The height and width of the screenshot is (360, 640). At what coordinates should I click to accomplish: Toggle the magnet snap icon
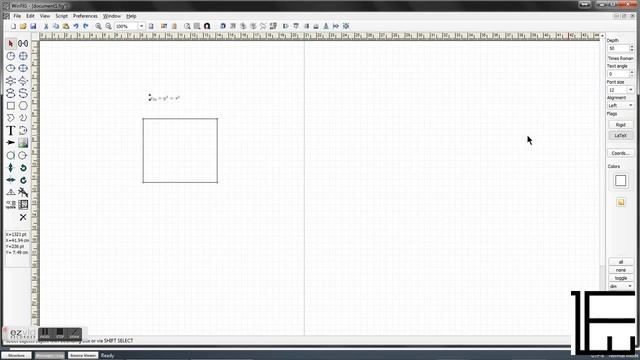(x=207, y=26)
